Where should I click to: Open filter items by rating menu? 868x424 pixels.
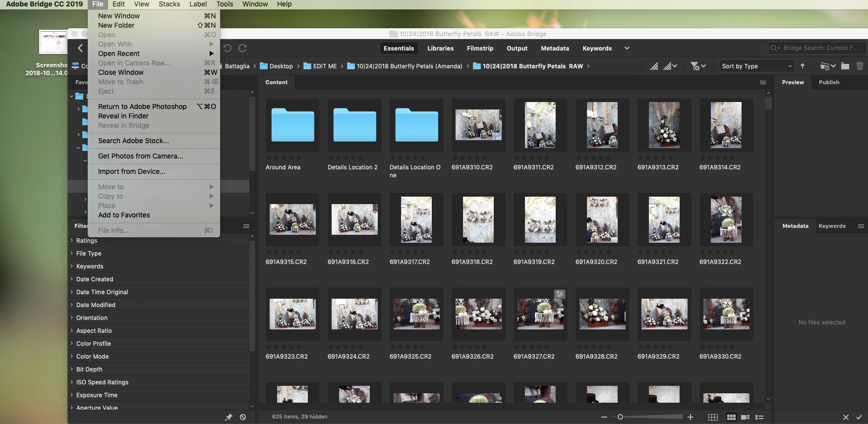(x=698, y=66)
